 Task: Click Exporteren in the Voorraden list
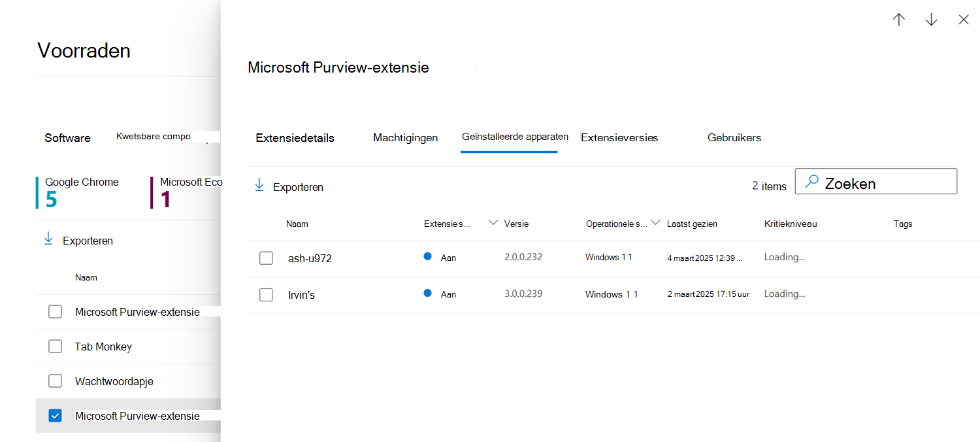88,241
